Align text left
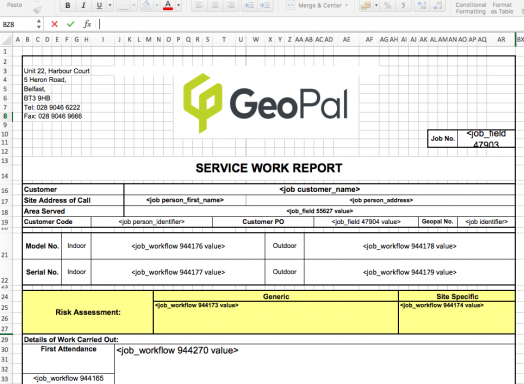The height and width of the screenshot is (384, 524). tap(200, 5)
